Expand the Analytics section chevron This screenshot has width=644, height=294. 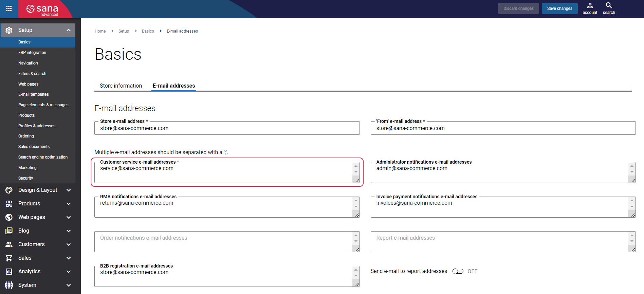69,272
